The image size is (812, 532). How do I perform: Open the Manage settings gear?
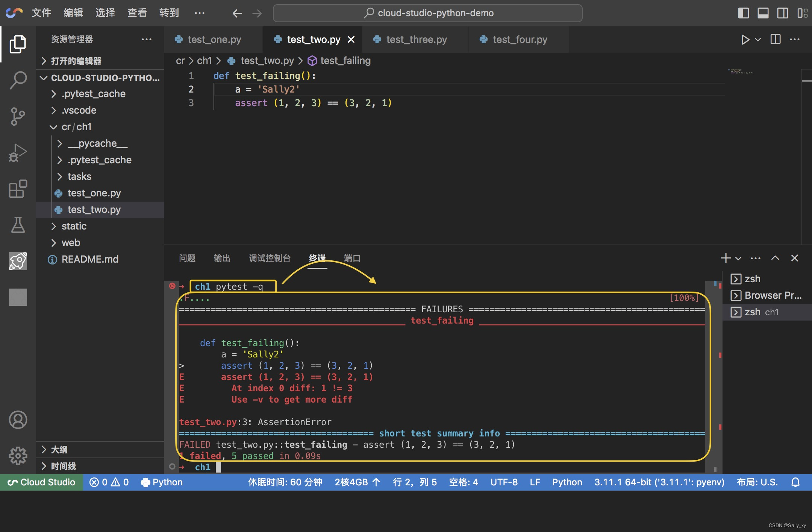[x=18, y=456]
